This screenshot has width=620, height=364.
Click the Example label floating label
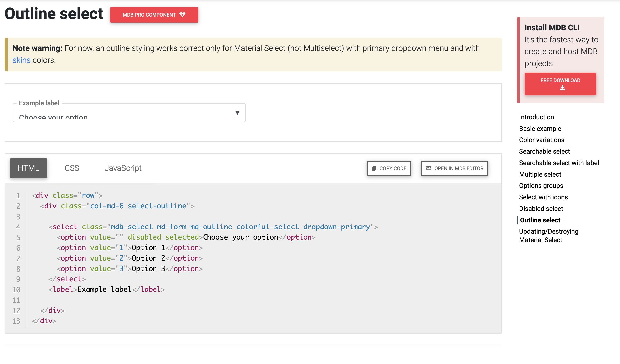pos(39,103)
